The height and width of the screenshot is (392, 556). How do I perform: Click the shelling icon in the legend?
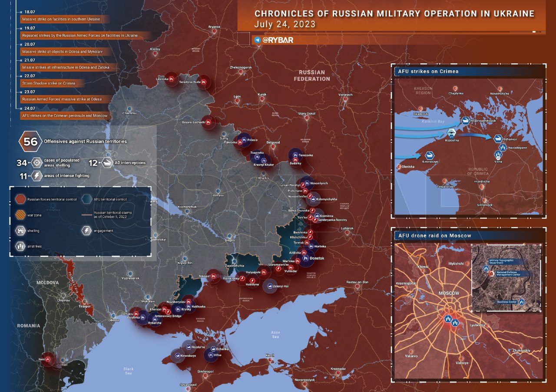[20, 231]
